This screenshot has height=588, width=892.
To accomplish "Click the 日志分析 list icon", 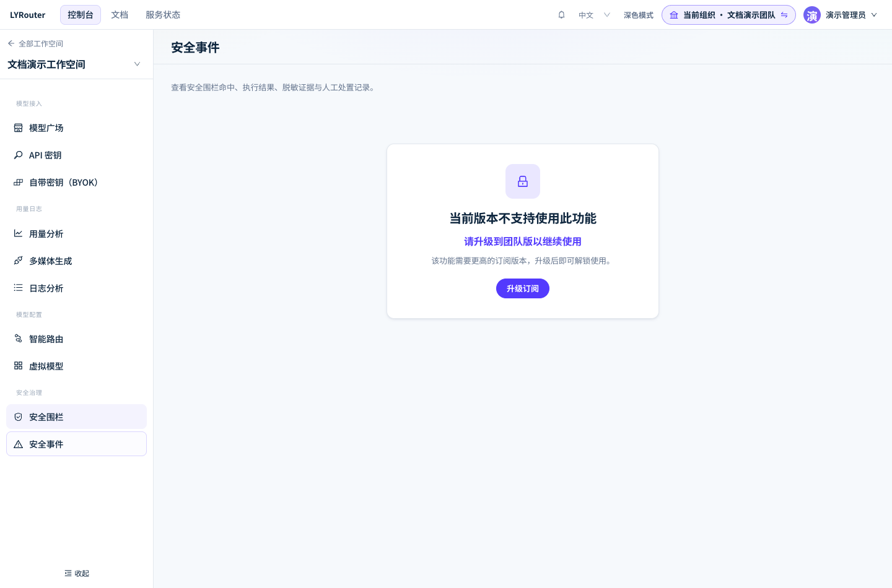I will pyautogui.click(x=19, y=288).
